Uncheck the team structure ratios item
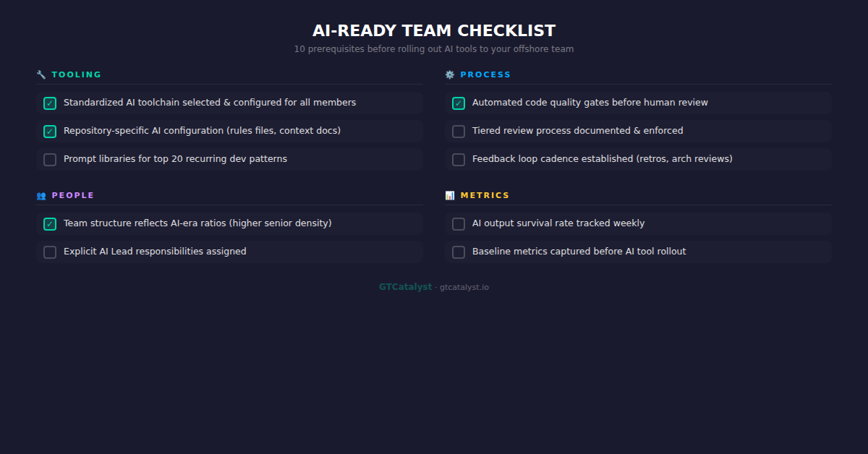This screenshot has width=868, height=454. click(x=49, y=223)
